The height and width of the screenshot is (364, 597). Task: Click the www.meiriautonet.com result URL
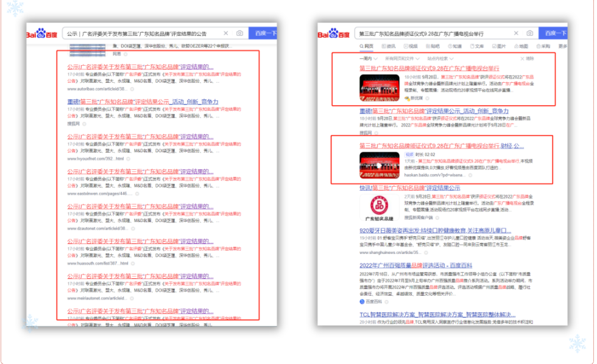pyautogui.click(x=97, y=298)
